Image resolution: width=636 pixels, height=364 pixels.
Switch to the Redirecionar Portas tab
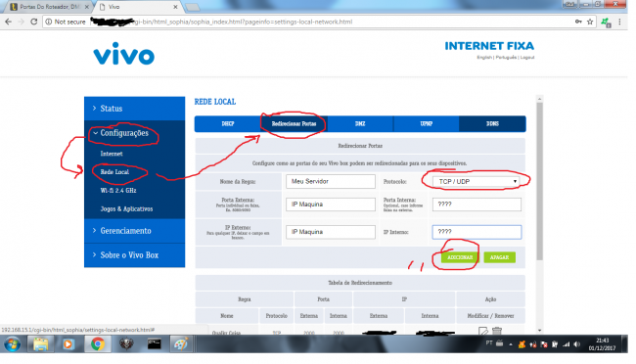[x=294, y=123]
